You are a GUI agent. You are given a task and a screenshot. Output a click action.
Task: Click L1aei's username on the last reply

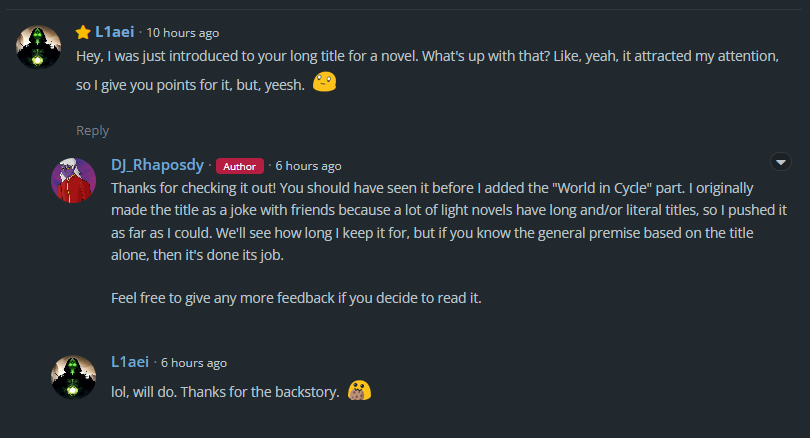click(130, 362)
